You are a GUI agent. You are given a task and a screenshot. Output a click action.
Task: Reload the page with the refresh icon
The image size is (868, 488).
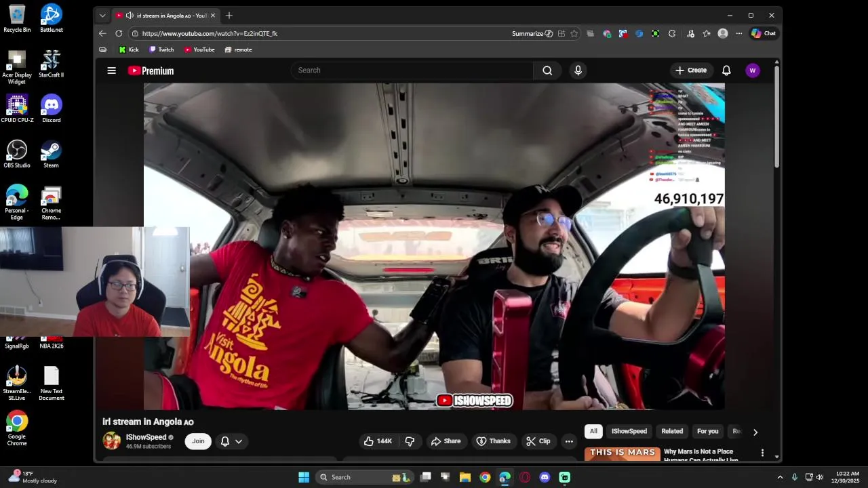(x=119, y=33)
